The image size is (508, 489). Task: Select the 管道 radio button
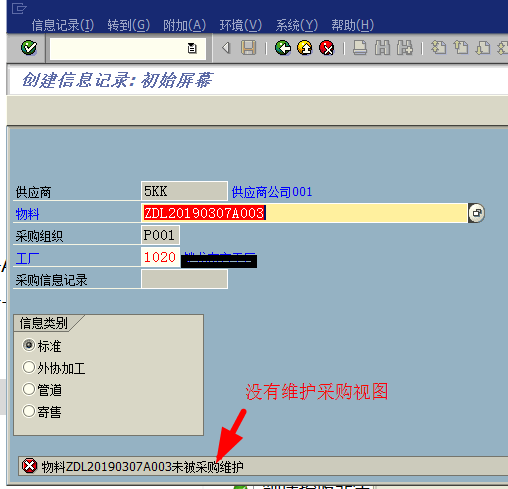29,389
